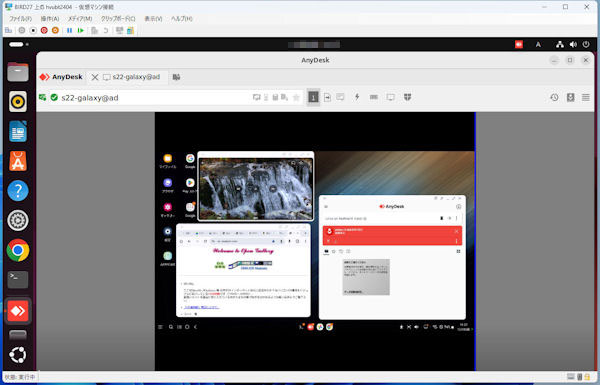Open the keyboard settings toolbar icon
This screenshot has width=600, height=385.
coord(374,97)
